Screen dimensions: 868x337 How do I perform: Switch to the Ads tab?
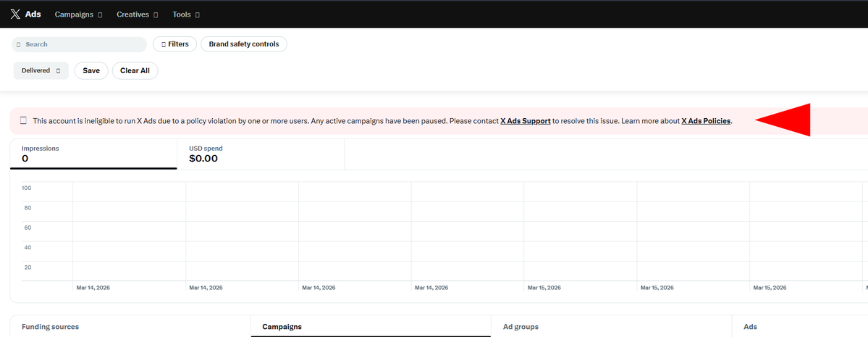coord(799,326)
